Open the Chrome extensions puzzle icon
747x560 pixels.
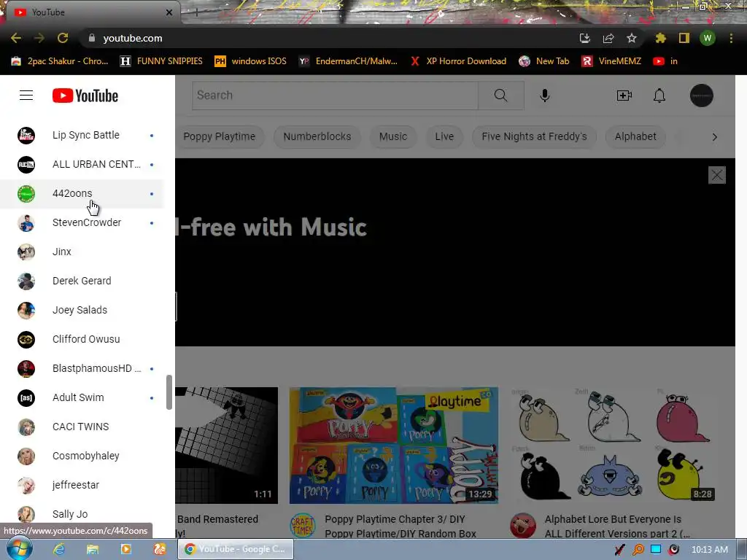click(x=660, y=38)
